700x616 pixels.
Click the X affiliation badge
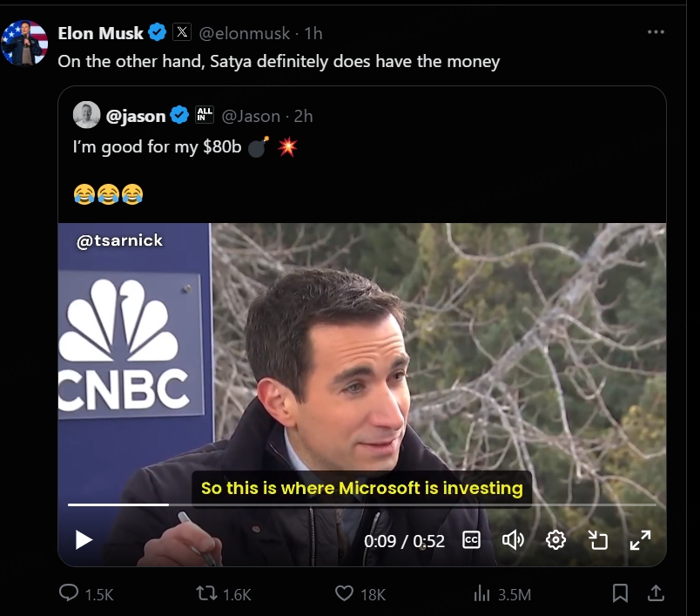[x=181, y=32]
